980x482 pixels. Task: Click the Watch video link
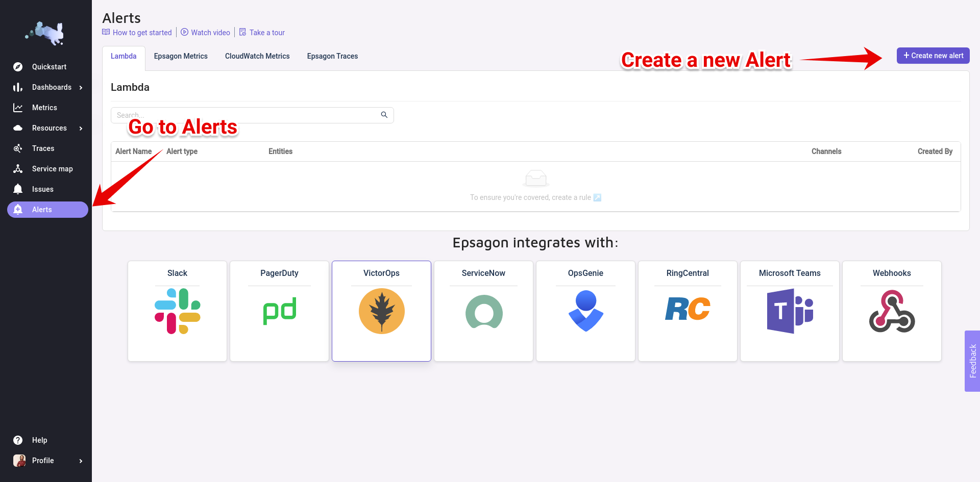[x=210, y=33]
